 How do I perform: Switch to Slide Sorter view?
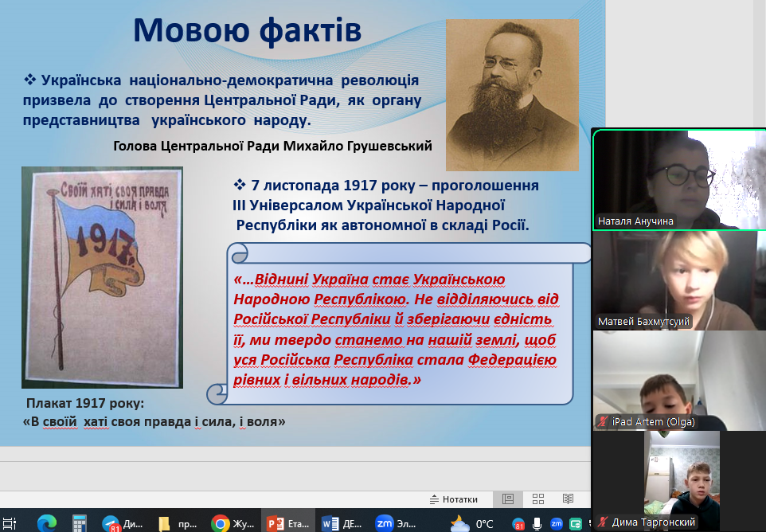[538, 499]
